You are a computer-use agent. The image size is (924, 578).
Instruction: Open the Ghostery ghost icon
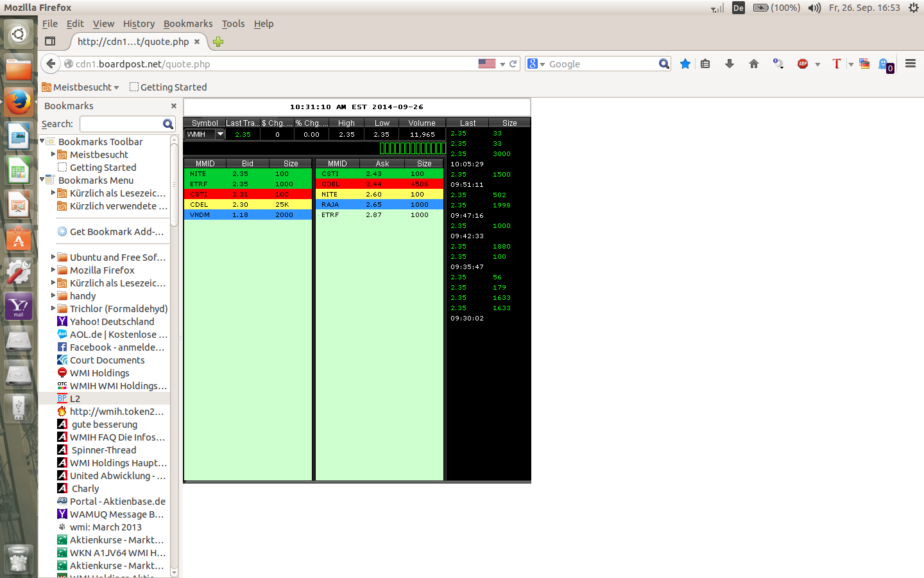tap(886, 64)
